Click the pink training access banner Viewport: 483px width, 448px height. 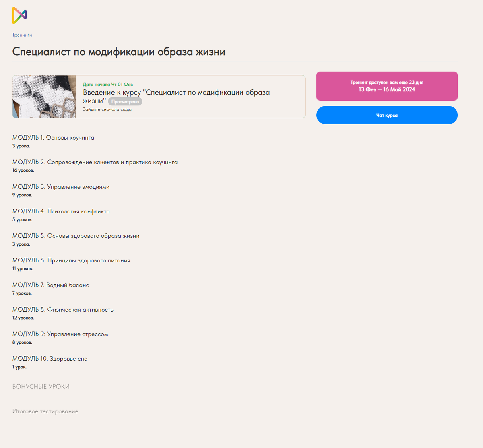click(x=386, y=86)
